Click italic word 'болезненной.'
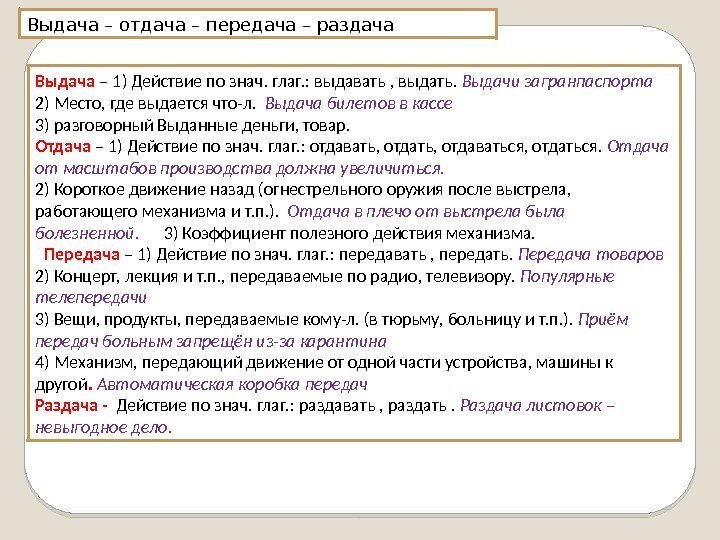The width and height of the screenshot is (720, 540). pyautogui.click(x=87, y=234)
